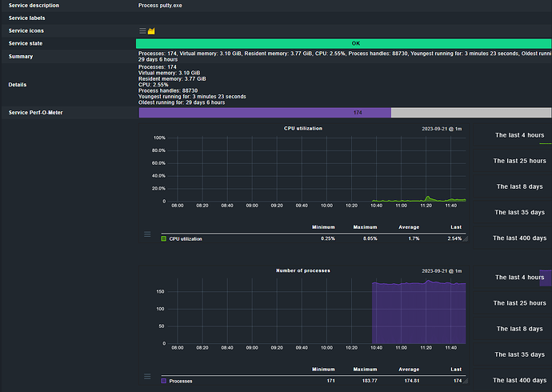This screenshot has width=552, height=392.
Task: Open the service action menu hamburger icon
Action: click(142, 30)
